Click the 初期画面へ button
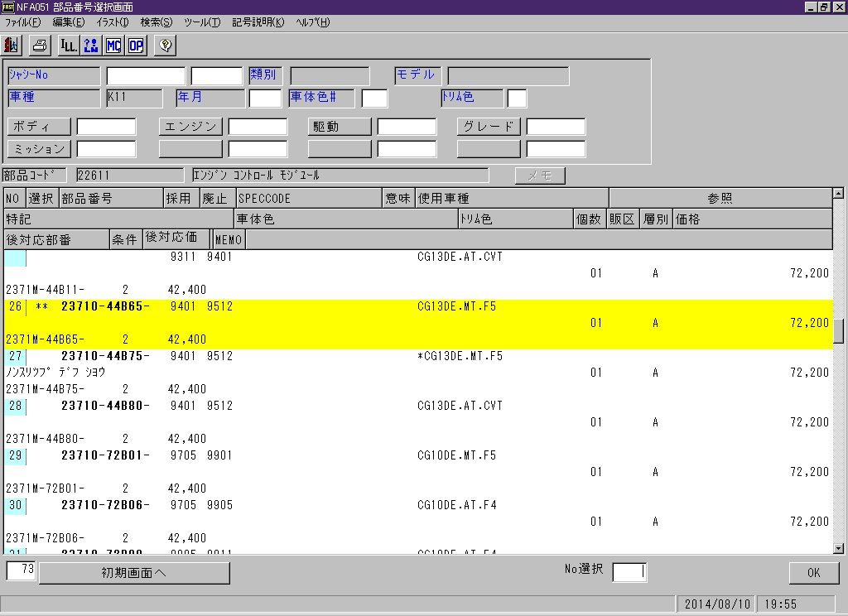This screenshot has height=616, width=848. [134, 573]
